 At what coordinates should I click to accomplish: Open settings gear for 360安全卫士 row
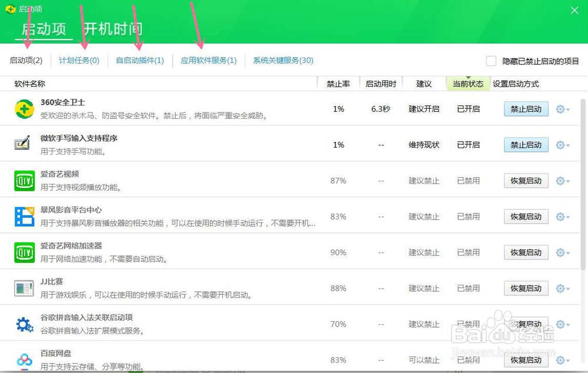coord(563,109)
